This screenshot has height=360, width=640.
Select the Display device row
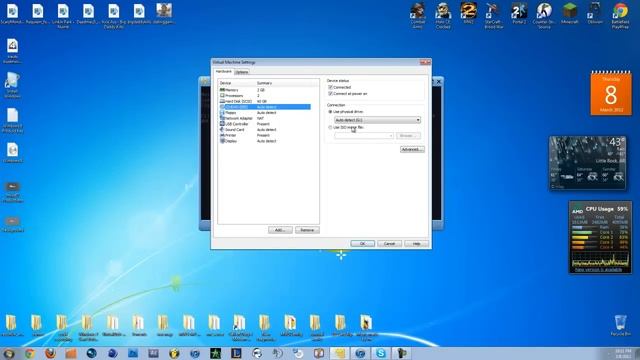(x=265, y=141)
